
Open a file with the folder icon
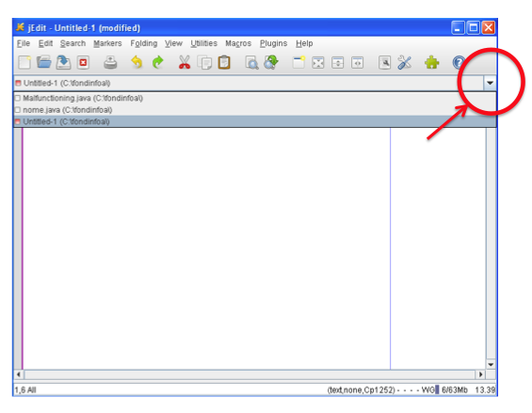[x=44, y=63]
